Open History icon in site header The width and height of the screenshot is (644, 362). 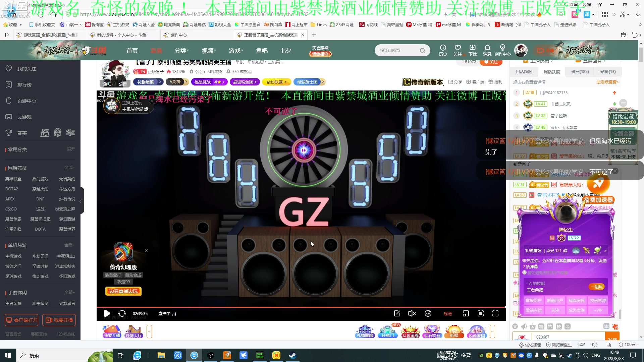pyautogui.click(x=443, y=50)
